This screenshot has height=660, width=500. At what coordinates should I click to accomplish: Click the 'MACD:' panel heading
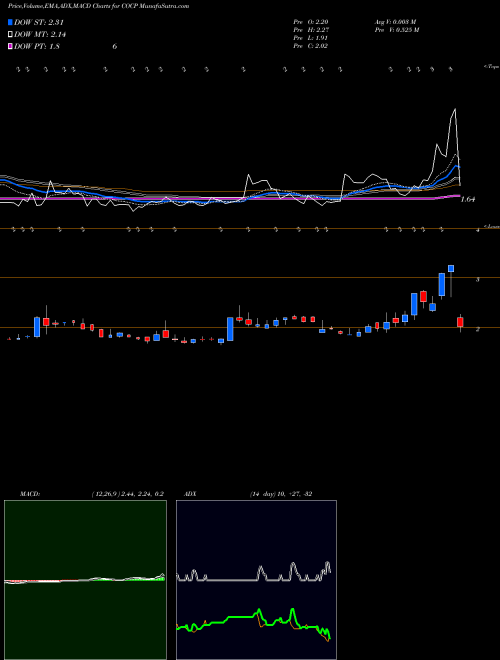click(29, 494)
